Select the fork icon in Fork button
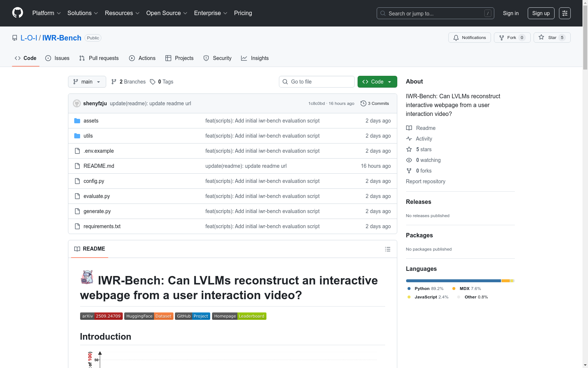The width and height of the screenshot is (588, 368). 502,38
